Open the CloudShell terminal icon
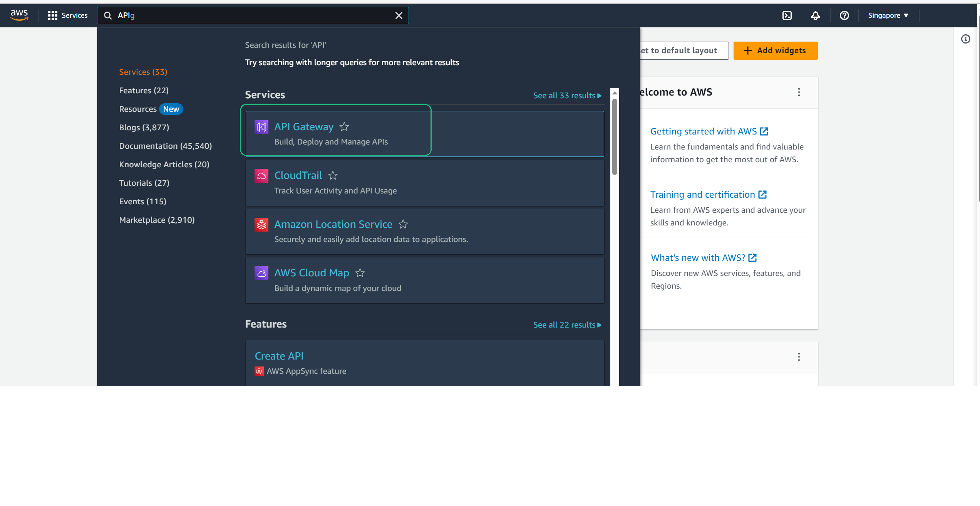Image resolution: width=980 pixels, height=506 pixels. tap(787, 15)
